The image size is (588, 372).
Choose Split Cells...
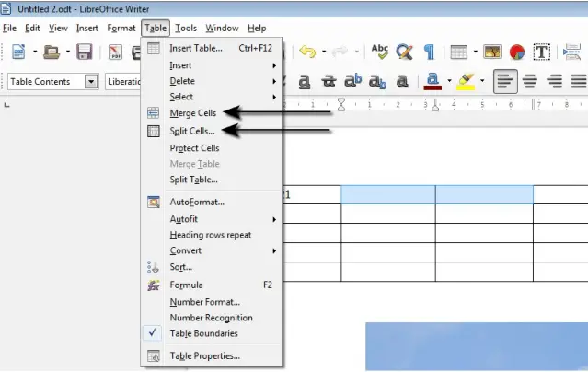[x=212, y=131]
